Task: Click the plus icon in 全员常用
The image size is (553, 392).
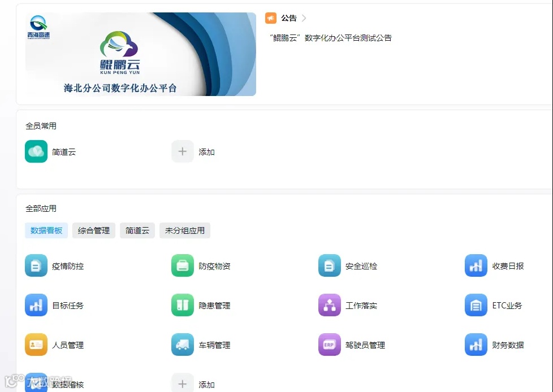Action: (x=183, y=151)
